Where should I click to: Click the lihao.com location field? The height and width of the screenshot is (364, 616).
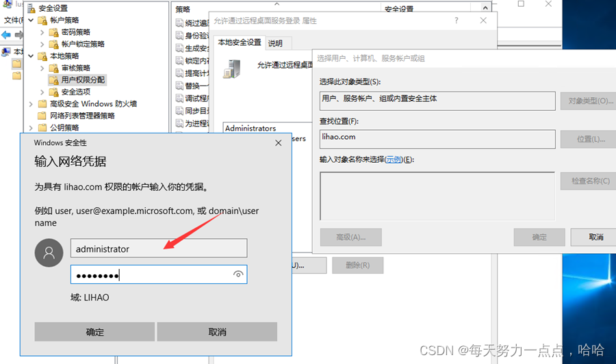437,139
